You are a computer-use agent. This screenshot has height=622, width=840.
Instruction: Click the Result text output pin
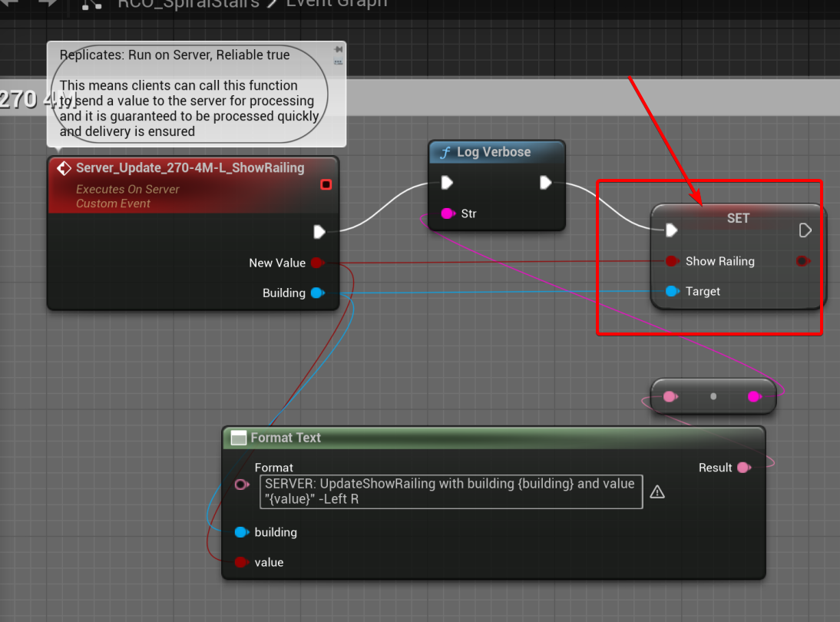(744, 468)
